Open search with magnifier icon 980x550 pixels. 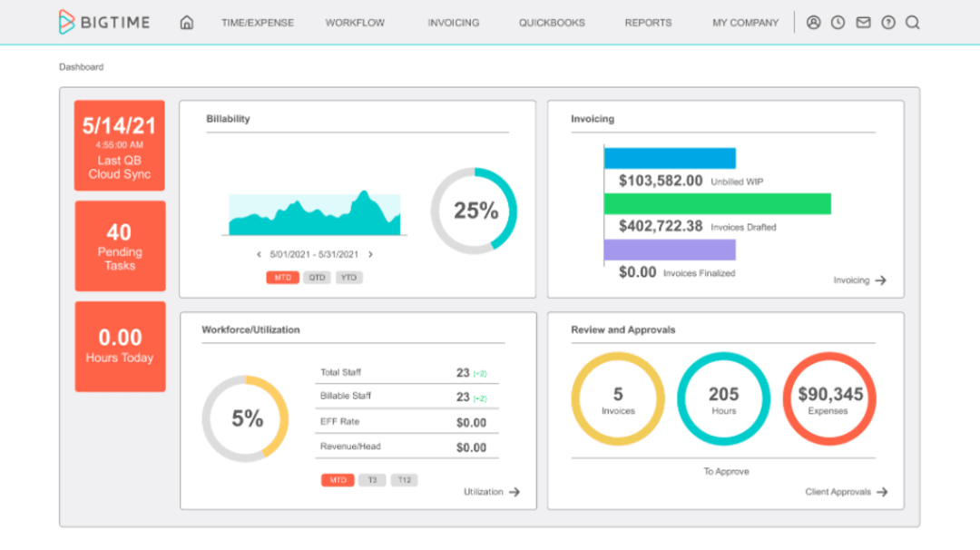point(913,23)
